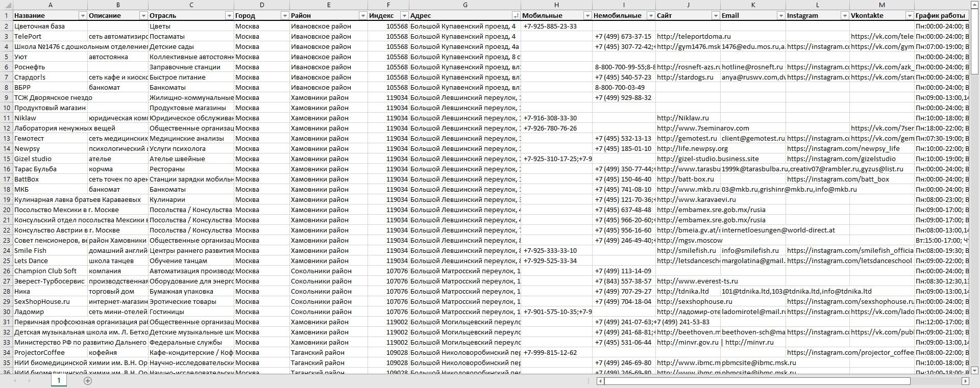Viewport: 980px width, 388px height.
Task: Open the Email column filter dropdown
Action: click(781, 16)
